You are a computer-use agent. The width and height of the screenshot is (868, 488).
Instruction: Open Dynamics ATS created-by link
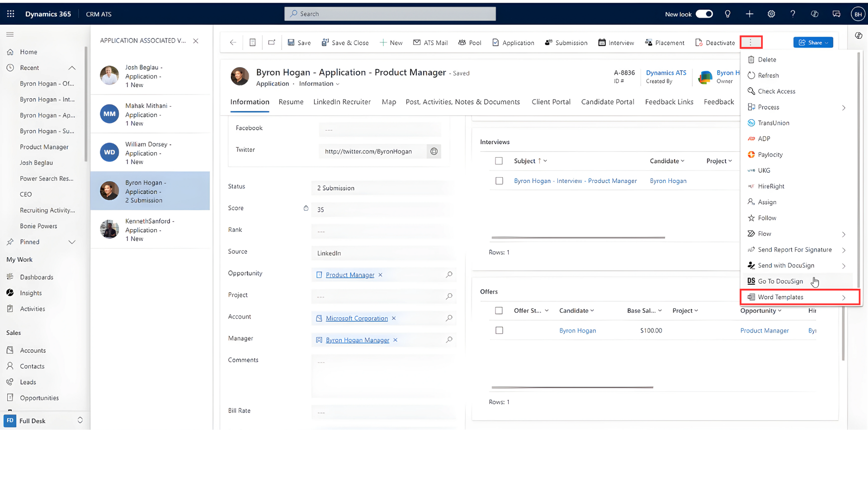coord(666,73)
